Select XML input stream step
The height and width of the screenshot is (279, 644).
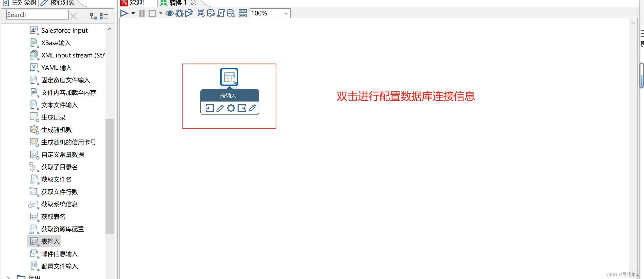[73, 55]
